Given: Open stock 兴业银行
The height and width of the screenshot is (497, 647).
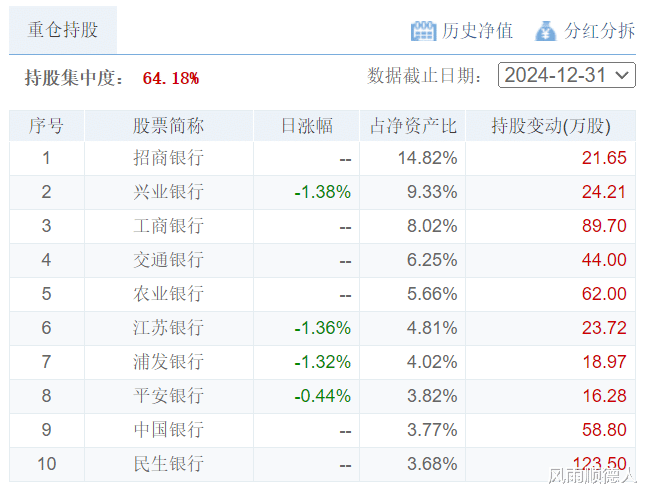Looking at the screenshot, I should pos(169,192).
